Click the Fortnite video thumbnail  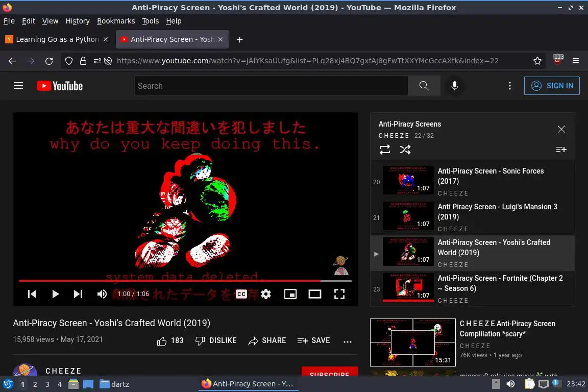coord(408,288)
